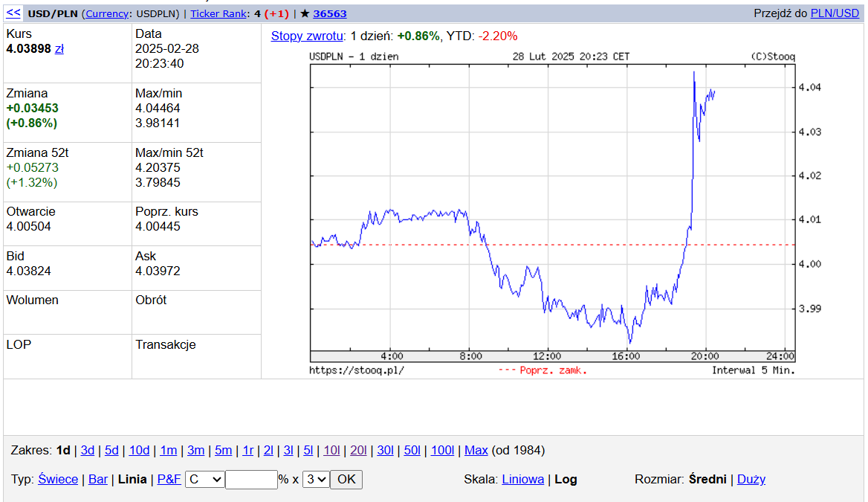
Task: Click the USD/PLN header title
Action: [x=53, y=14]
